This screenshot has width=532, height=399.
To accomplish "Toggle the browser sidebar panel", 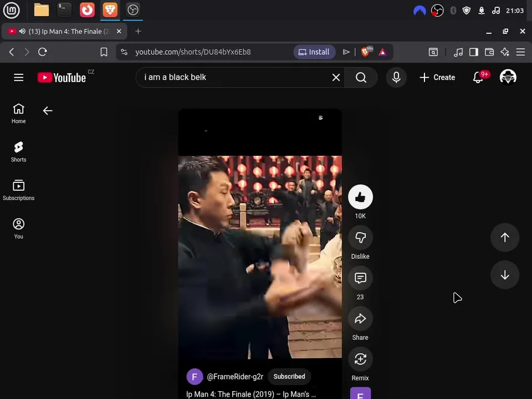I will (474, 52).
